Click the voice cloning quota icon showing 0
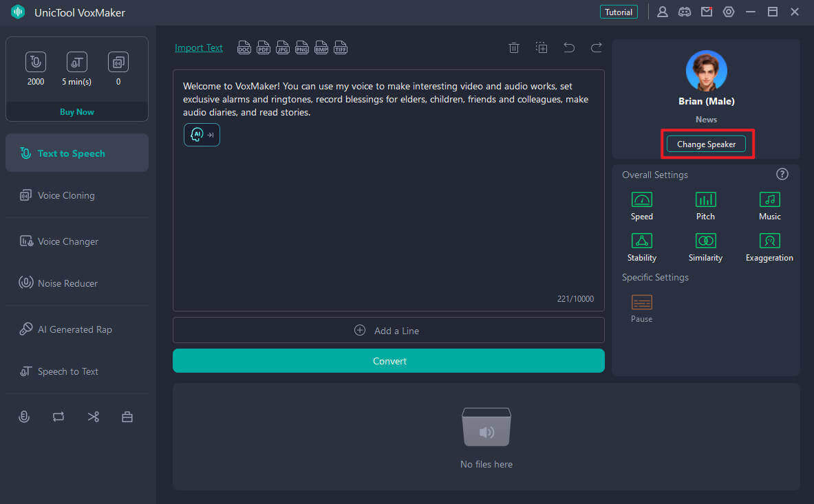 tap(118, 62)
